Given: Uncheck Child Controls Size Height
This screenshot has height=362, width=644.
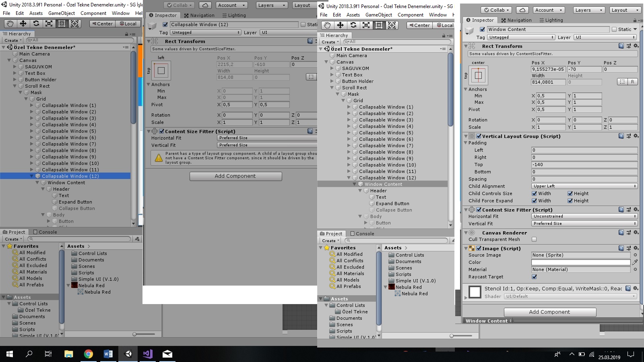Looking at the screenshot, I should [570, 193].
